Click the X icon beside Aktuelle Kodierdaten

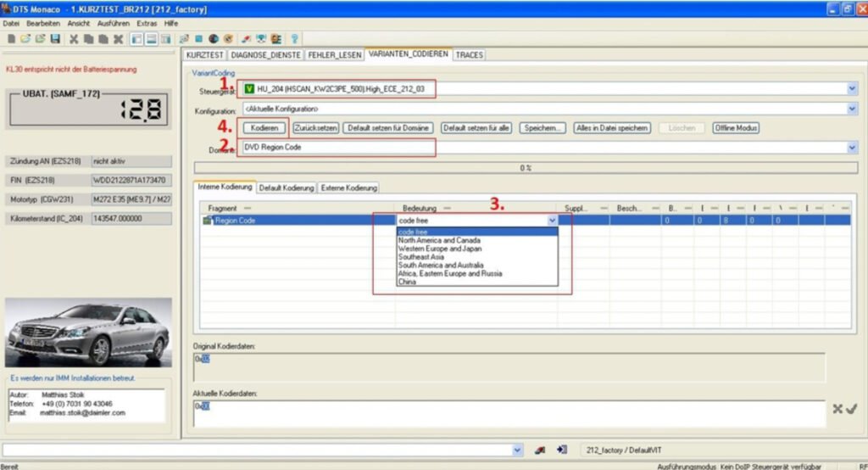tap(837, 409)
